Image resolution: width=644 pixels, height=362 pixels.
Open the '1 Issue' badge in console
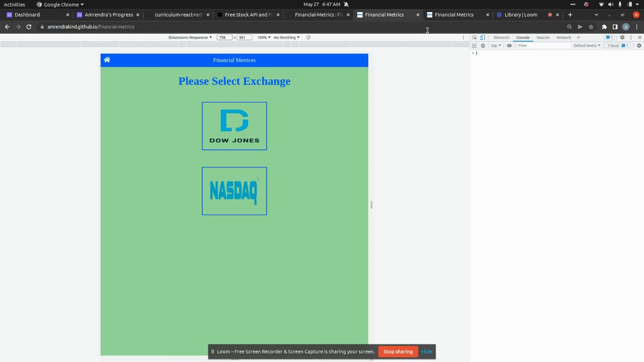point(617,45)
